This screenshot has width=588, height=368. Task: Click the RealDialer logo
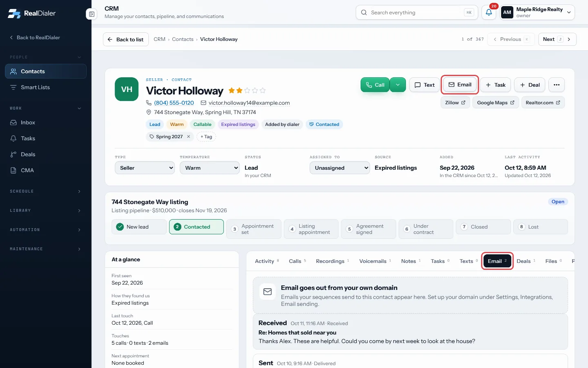(x=32, y=13)
